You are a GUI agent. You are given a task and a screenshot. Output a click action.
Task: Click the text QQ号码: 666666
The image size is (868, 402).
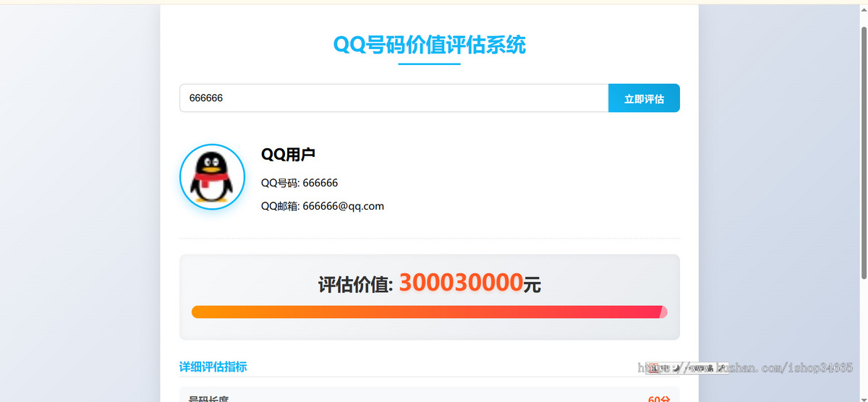pos(299,183)
